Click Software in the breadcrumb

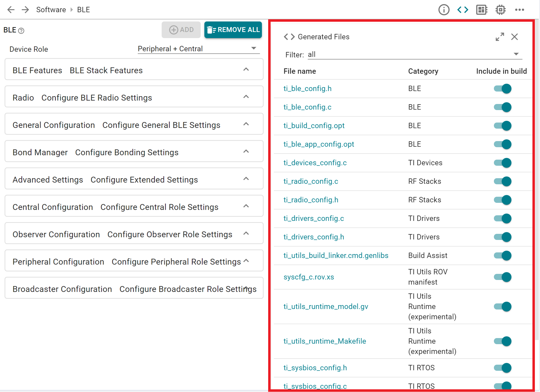click(x=51, y=10)
